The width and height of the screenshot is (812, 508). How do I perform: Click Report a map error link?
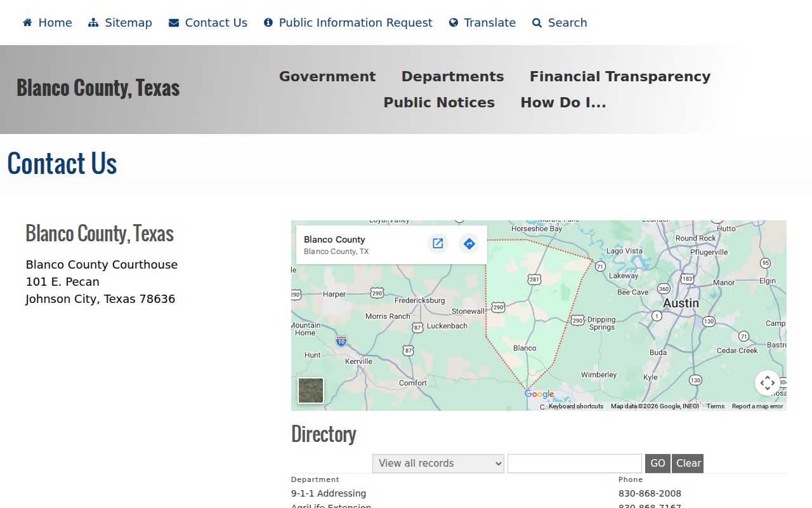[x=757, y=406]
